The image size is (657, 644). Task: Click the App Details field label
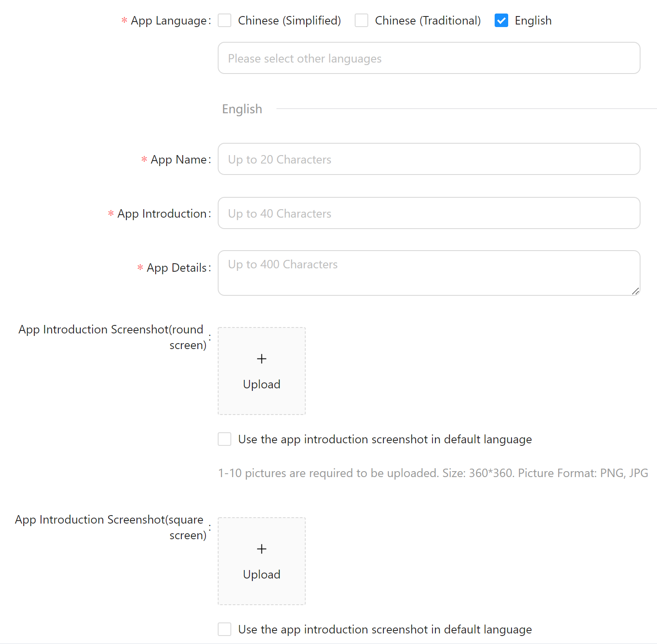[177, 268]
